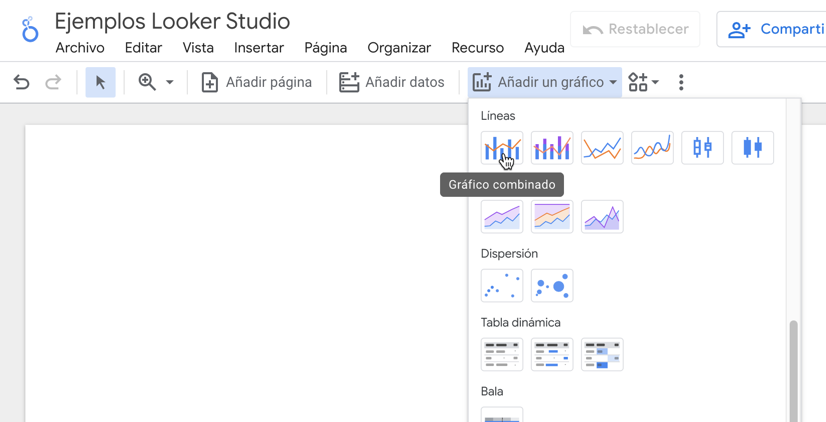Click the Añadir página button
Image resolution: width=826 pixels, height=422 pixels.
(x=257, y=82)
